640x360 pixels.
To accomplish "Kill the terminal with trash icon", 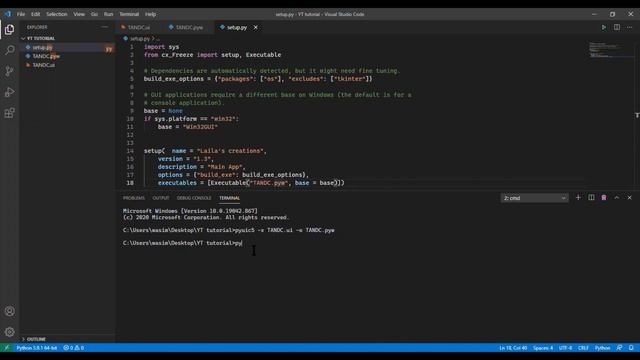I will 604,198.
